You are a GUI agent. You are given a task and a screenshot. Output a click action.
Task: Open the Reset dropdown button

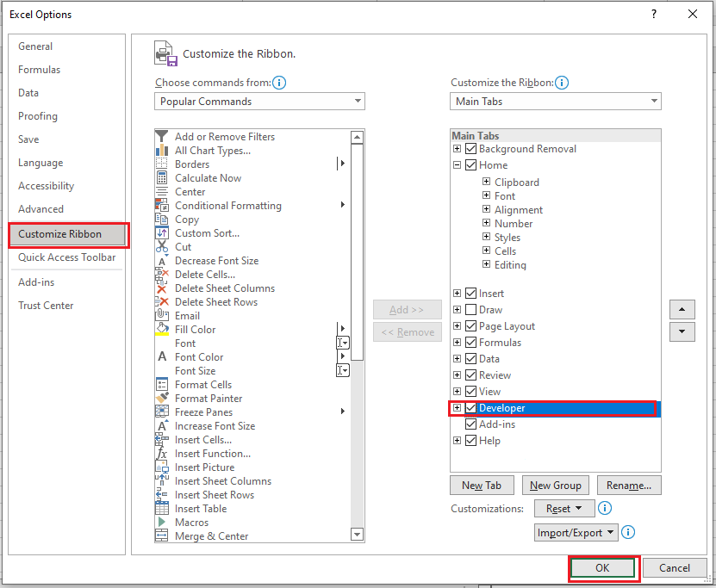coord(564,508)
